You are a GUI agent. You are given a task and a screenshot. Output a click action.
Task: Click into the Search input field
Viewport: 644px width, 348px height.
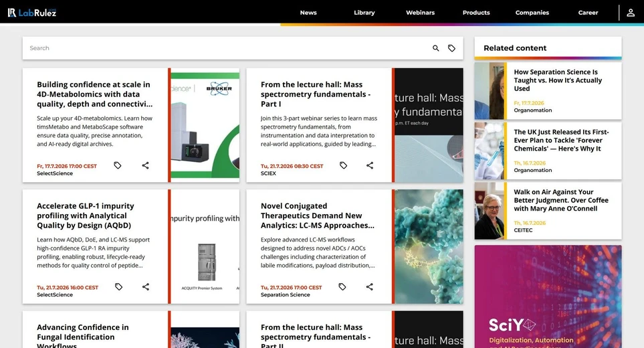tap(226, 48)
